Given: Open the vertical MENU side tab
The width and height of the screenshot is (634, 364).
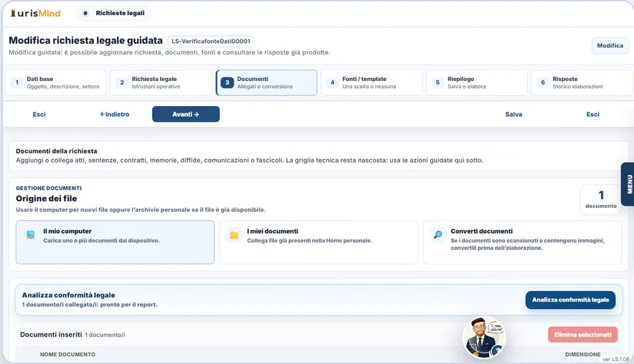Looking at the screenshot, I should click(x=628, y=184).
